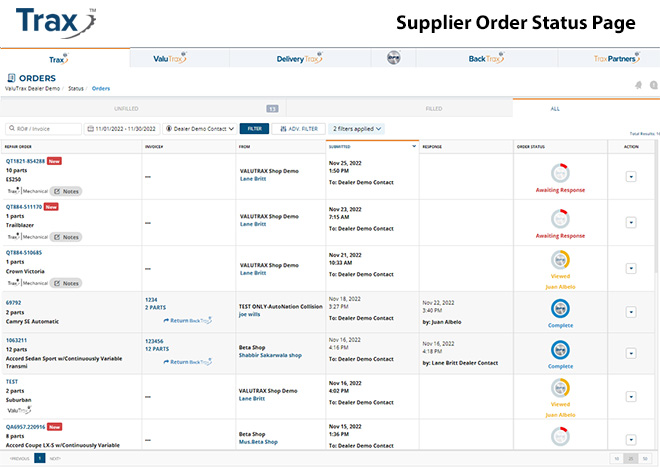
Task: Open repair order QT884-511170
Action: point(24,207)
